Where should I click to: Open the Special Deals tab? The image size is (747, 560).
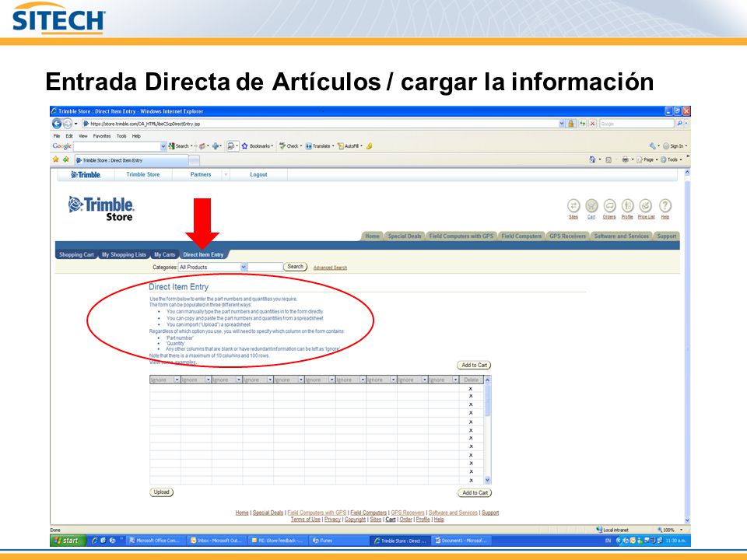[405, 236]
